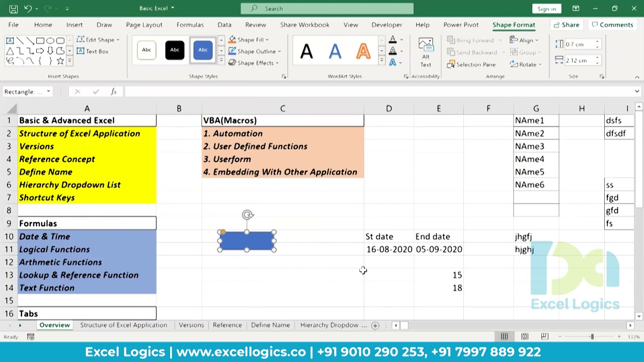The height and width of the screenshot is (362, 644).
Task: Open the Power Pivot tab
Action: pos(461,25)
